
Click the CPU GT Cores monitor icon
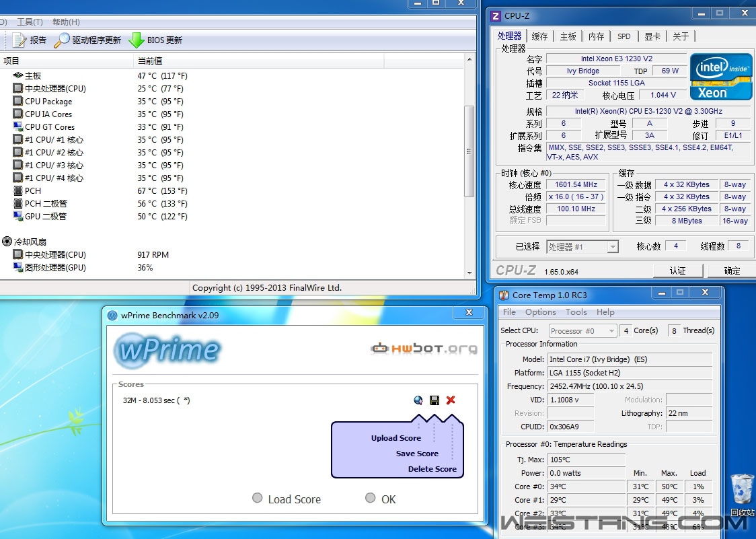pyautogui.click(x=18, y=127)
